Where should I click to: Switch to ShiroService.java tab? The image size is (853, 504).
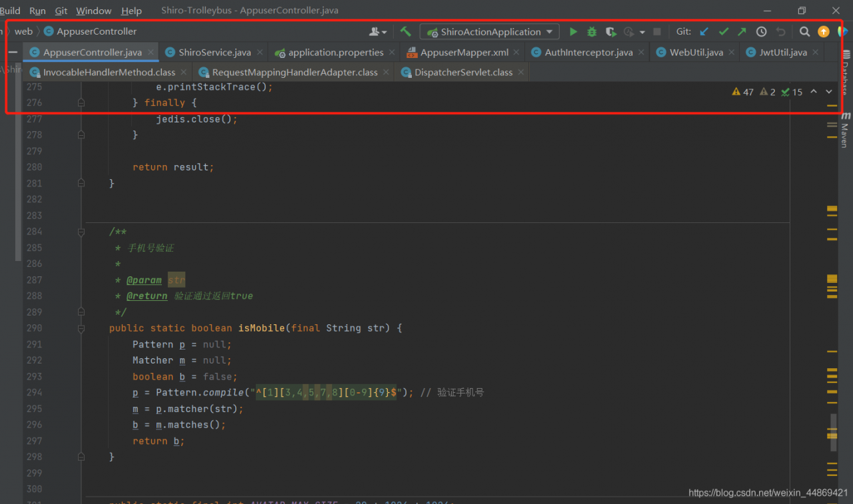click(215, 53)
